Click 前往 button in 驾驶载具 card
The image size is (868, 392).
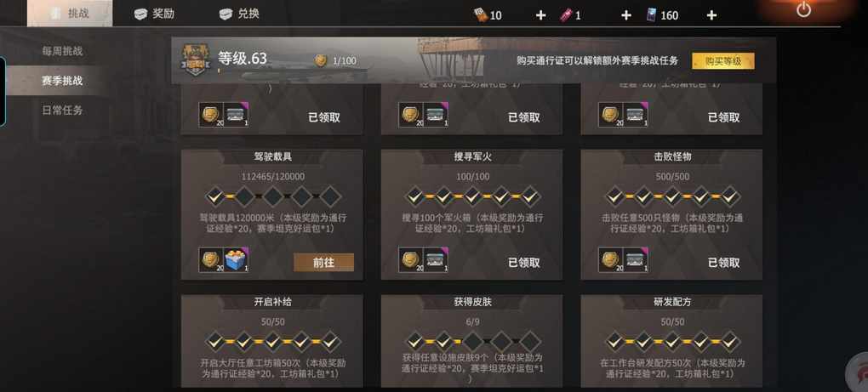click(x=324, y=263)
